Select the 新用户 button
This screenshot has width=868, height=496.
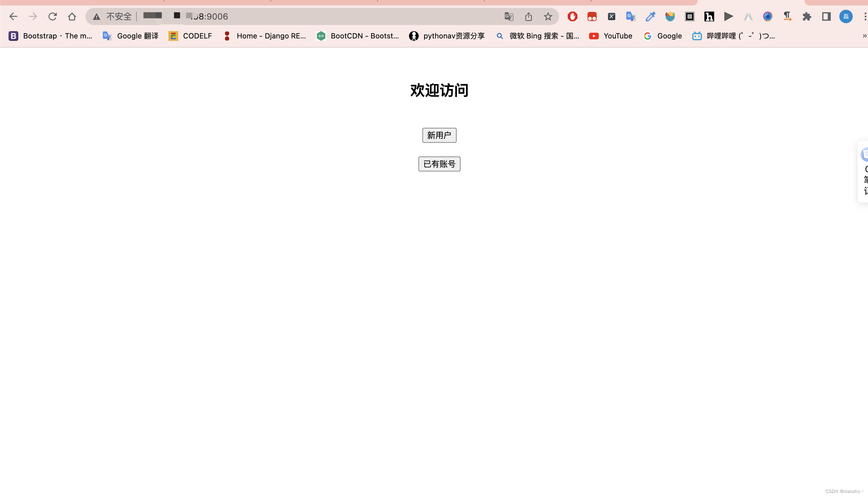click(439, 135)
